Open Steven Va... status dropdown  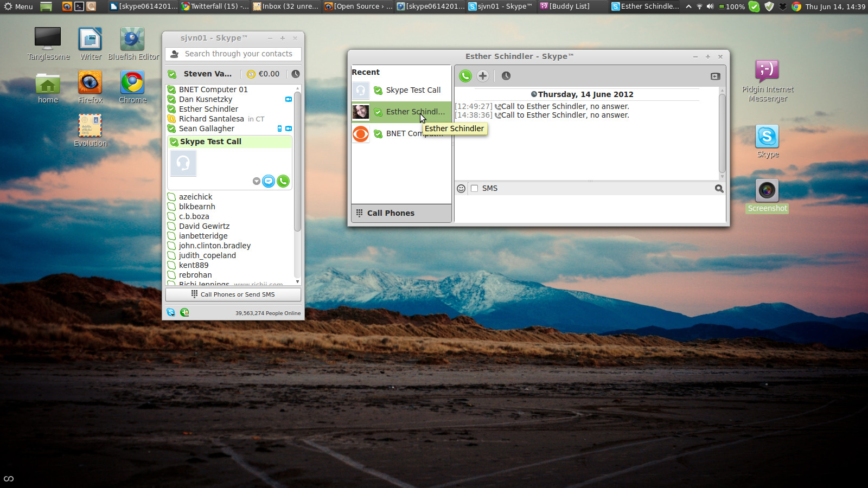coord(201,74)
